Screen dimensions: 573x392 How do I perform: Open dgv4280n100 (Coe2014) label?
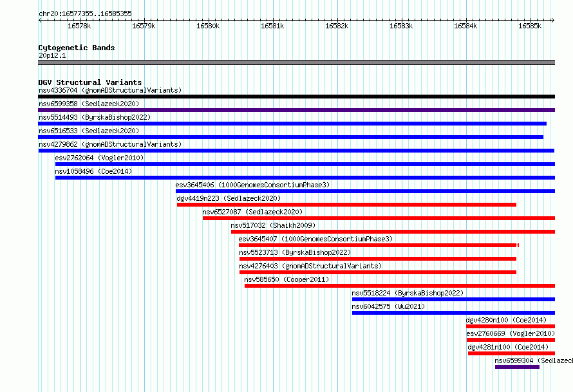(506, 320)
